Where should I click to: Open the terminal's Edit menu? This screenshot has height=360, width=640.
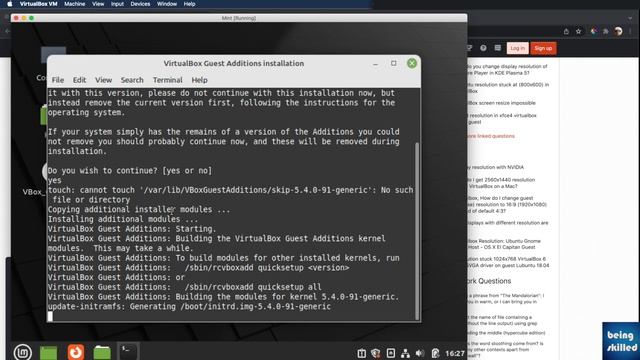pyautogui.click(x=79, y=80)
